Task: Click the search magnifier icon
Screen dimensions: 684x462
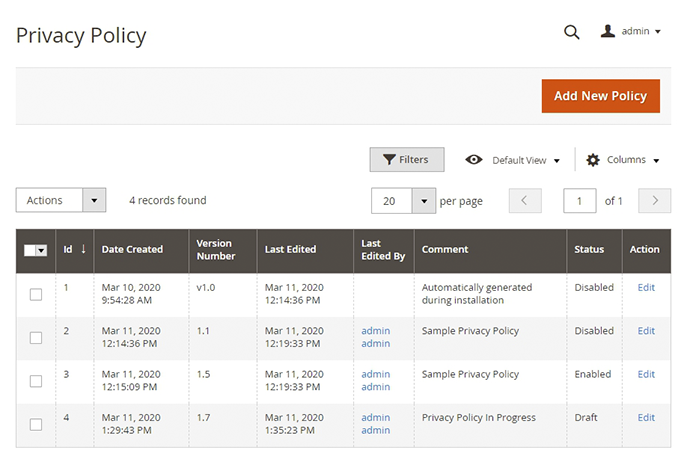Action: (x=571, y=32)
